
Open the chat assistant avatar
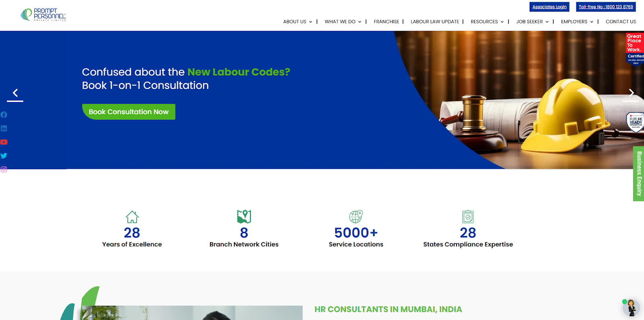[631, 308]
